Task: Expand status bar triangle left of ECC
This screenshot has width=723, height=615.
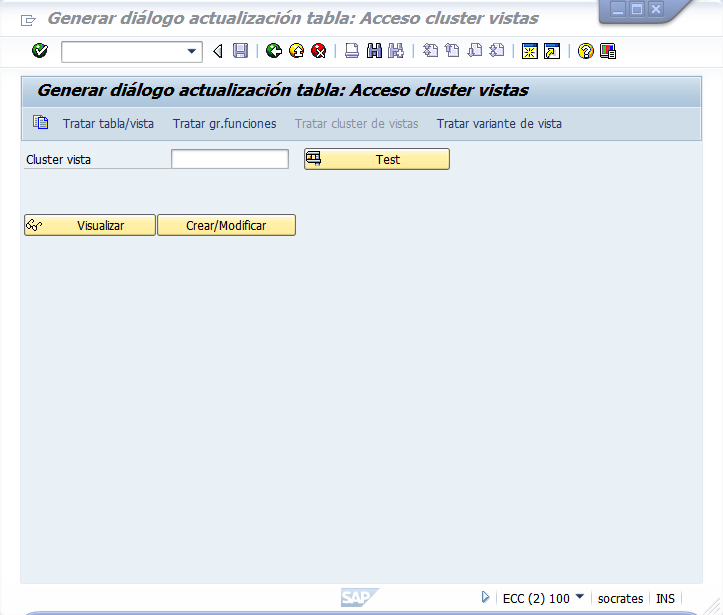Action: point(486,597)
